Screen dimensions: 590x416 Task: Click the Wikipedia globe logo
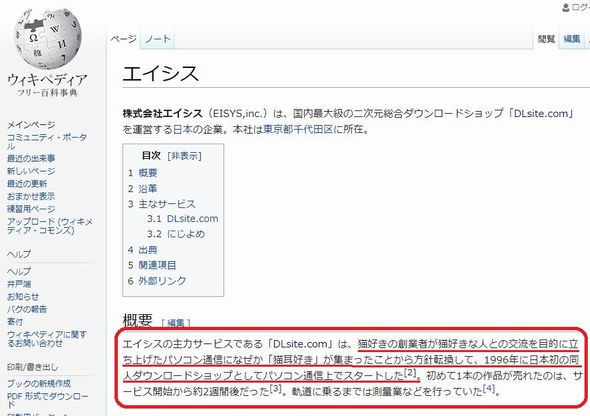pos(47,38)
